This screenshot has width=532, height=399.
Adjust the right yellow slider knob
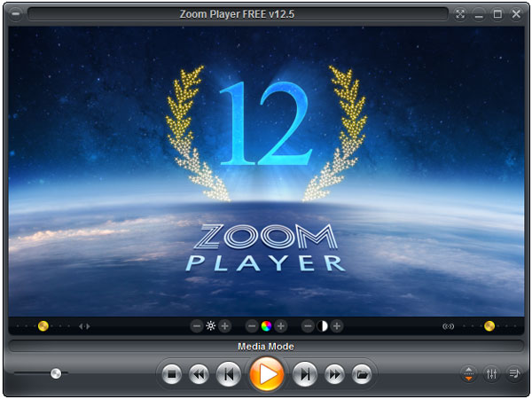[x=489, y=326]
